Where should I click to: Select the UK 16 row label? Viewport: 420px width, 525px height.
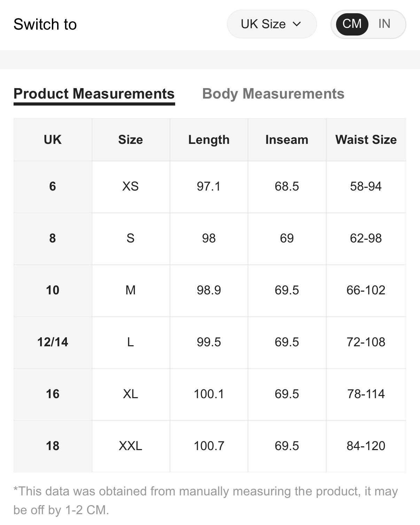click(53, 394)
